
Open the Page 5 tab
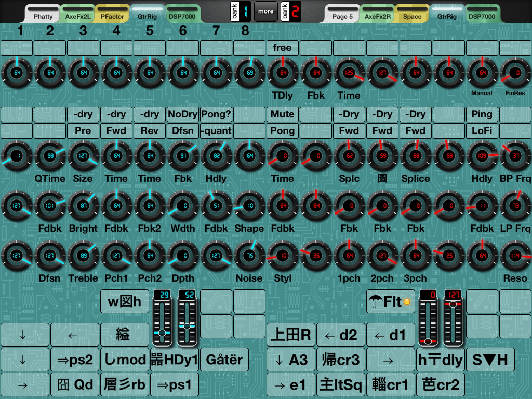[x=342, y=14]
